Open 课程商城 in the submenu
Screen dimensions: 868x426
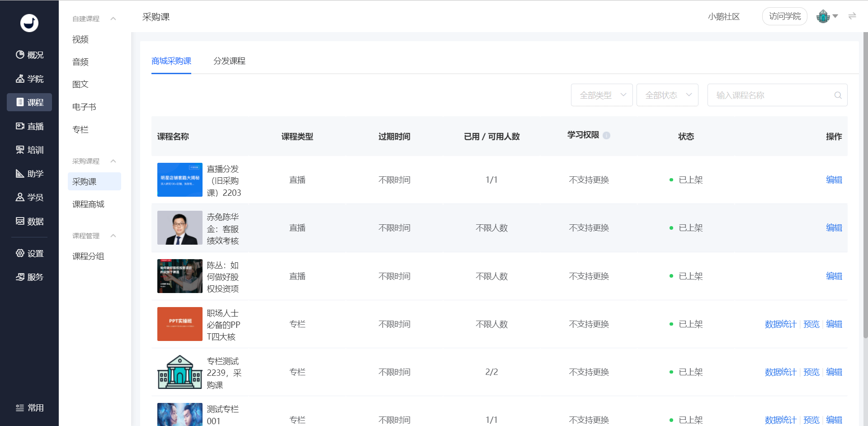click(88, 204)
